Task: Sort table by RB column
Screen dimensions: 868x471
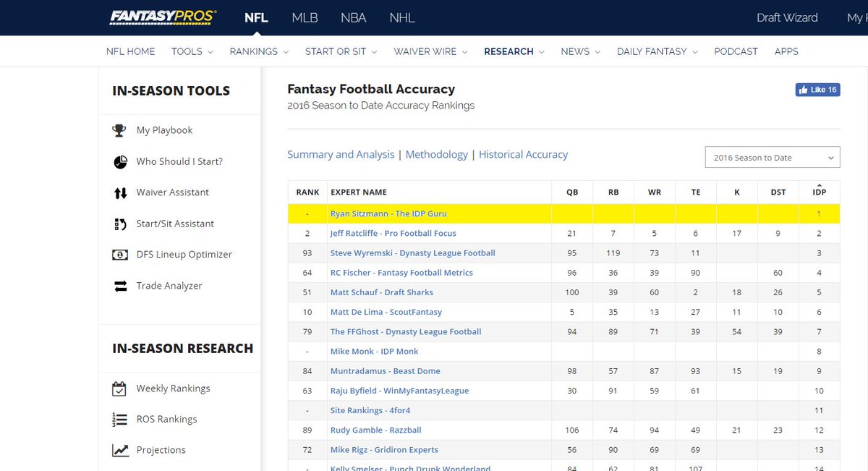Action: pyautogui.click(x=613, y=192)
